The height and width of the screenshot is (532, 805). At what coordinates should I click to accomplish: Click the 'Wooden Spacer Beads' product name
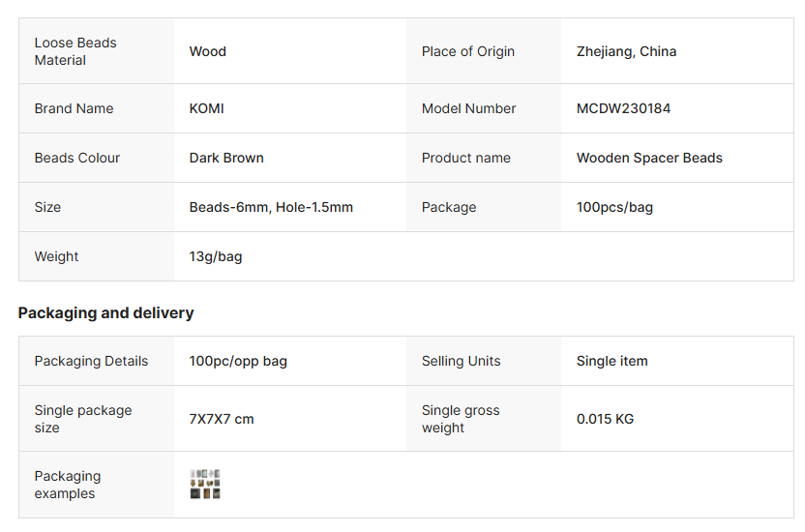click(x=649, y=158)
